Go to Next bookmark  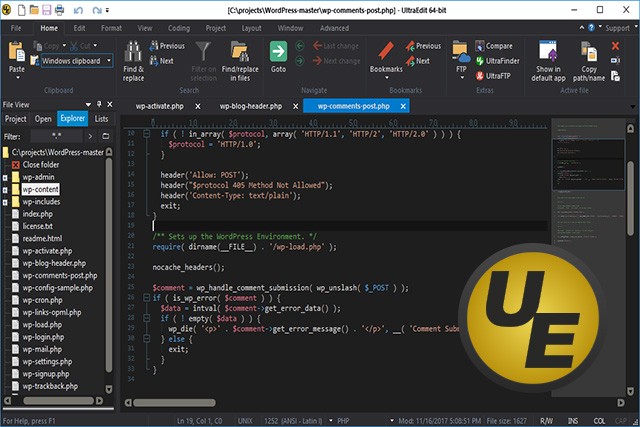418,61
